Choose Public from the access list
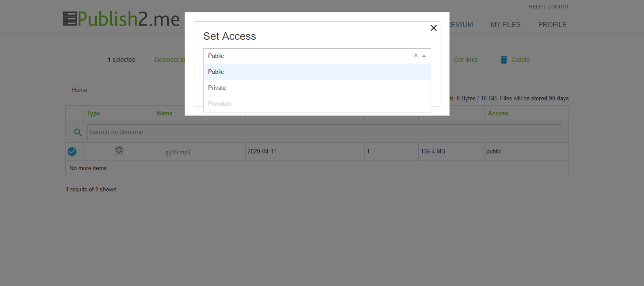 click(x=317, y=72)
